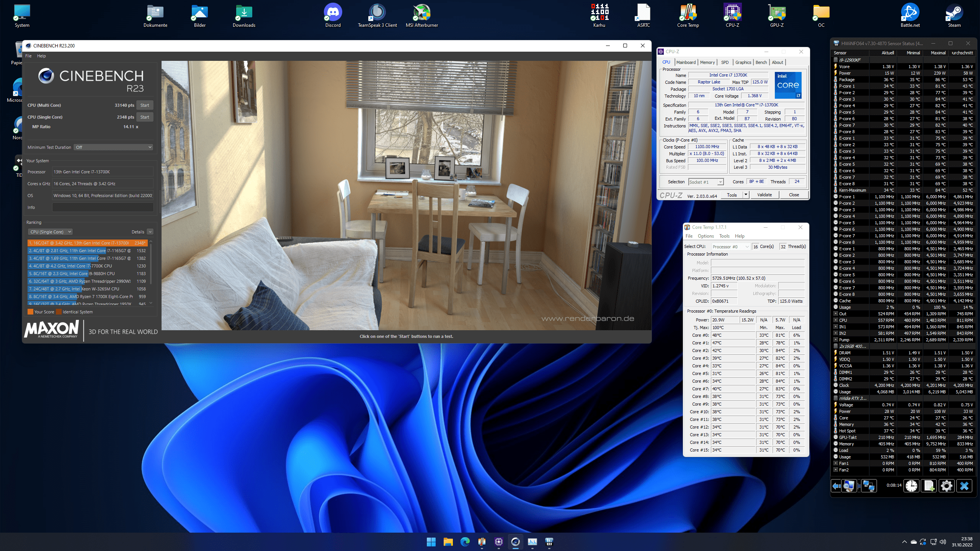Open Core Temp Tools menu
The image size is (980, 551).
[724, 236]
